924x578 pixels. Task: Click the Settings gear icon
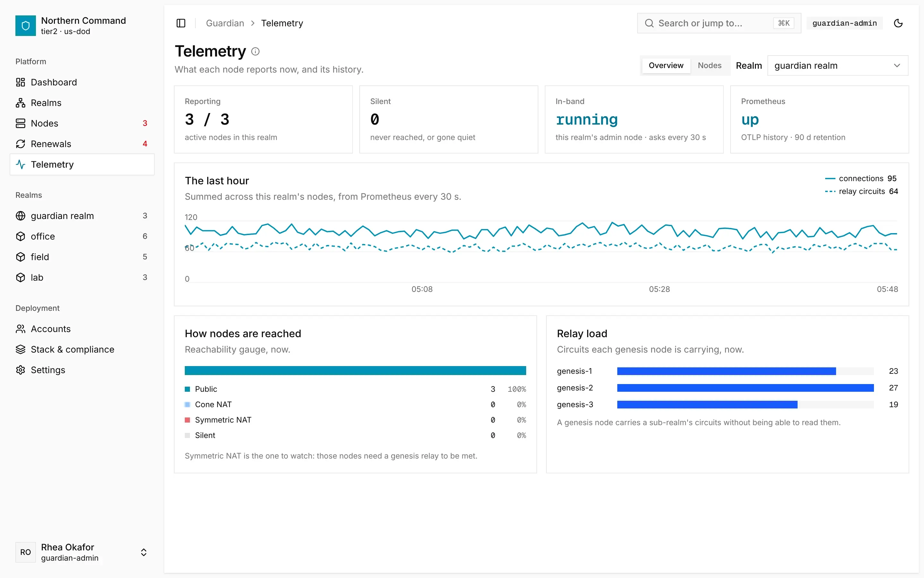point(21,370)
